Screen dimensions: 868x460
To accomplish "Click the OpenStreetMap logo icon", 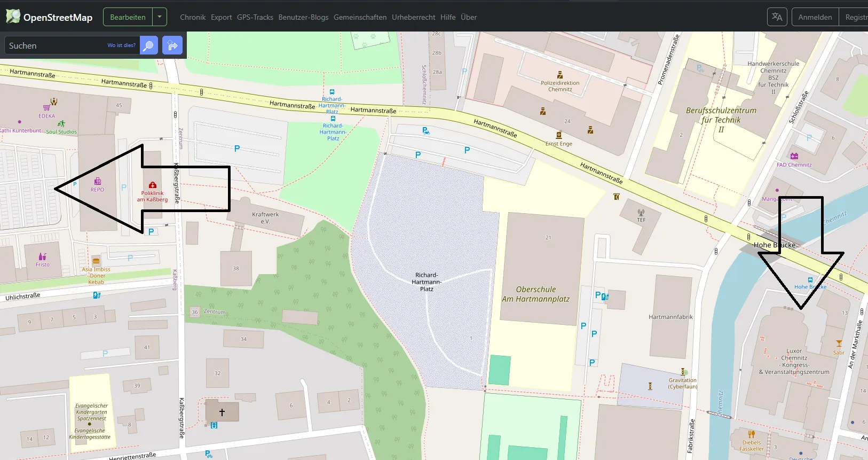I will pos(13,17).
